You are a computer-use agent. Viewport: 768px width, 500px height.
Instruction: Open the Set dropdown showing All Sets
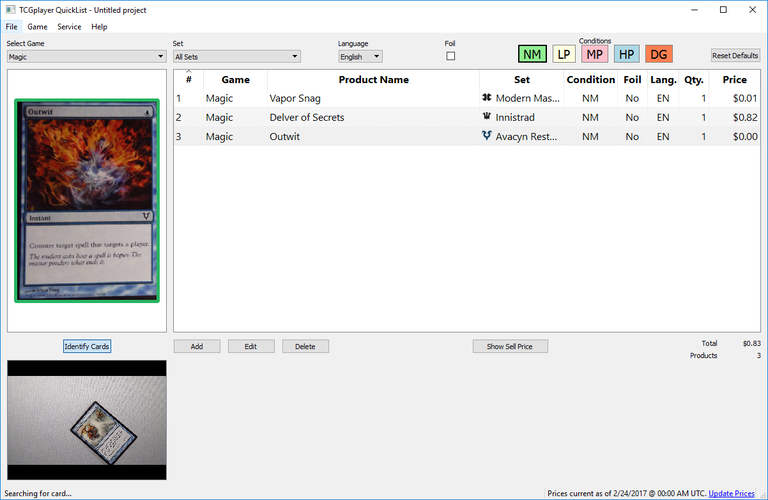pos(237,57)
